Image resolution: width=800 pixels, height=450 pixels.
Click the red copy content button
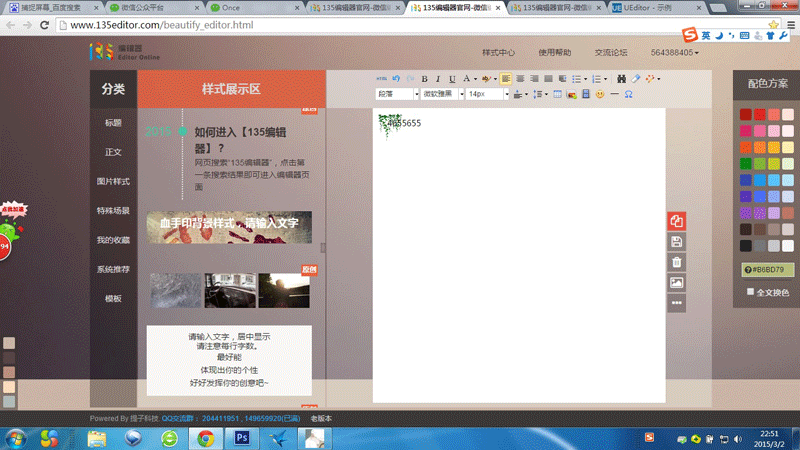click(677, 221)
